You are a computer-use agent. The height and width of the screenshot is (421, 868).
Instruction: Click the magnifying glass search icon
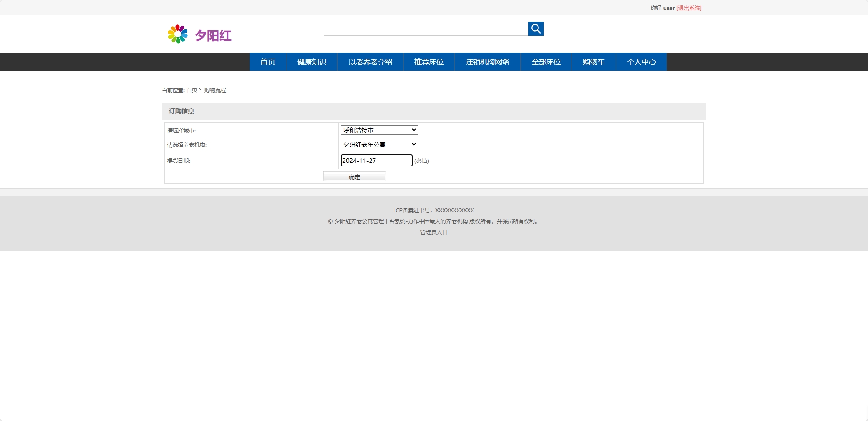pyautogui.click(x=535, y=29)
